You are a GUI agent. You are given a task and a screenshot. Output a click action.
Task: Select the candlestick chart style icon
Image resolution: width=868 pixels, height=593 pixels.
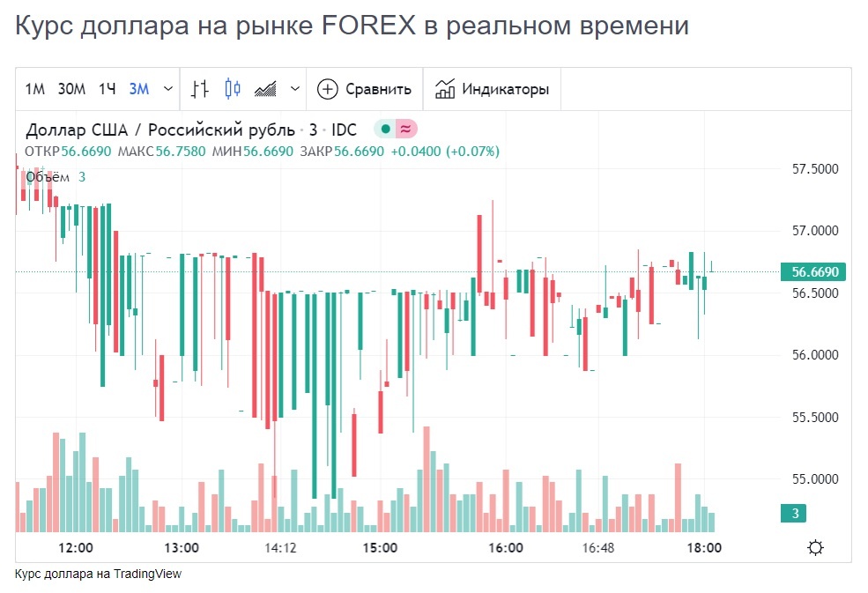[x=231, y=88]
